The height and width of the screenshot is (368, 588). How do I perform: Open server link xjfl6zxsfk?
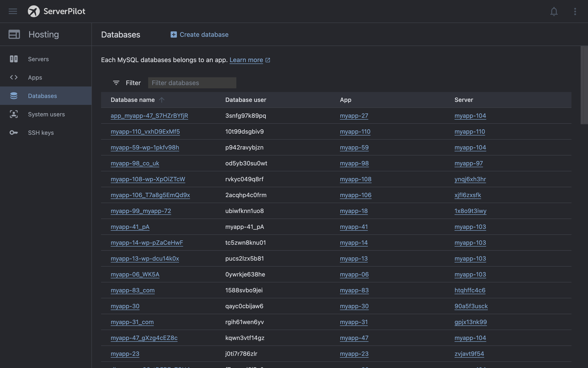(468, 195)
